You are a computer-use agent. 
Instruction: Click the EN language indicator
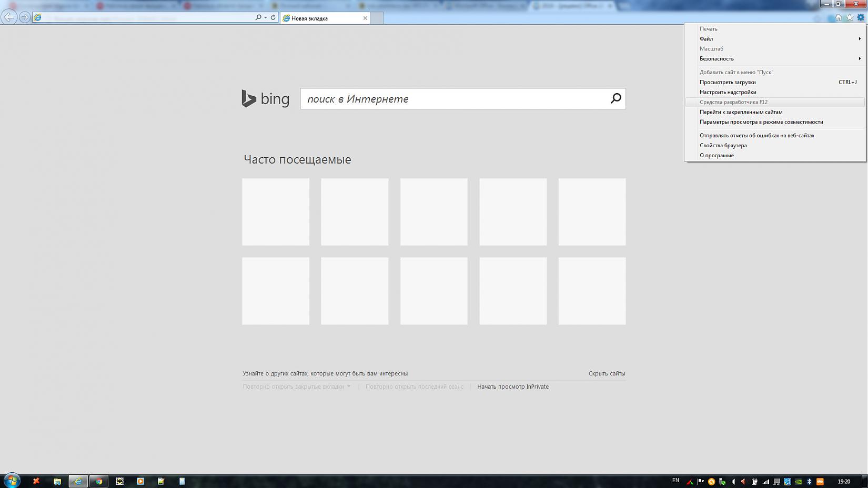[675, 481]
